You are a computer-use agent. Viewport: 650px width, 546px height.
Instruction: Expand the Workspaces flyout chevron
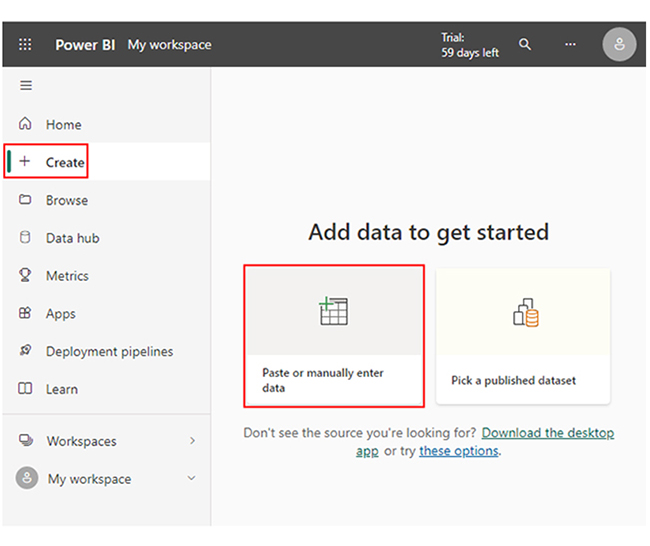[x=192, y=441]
